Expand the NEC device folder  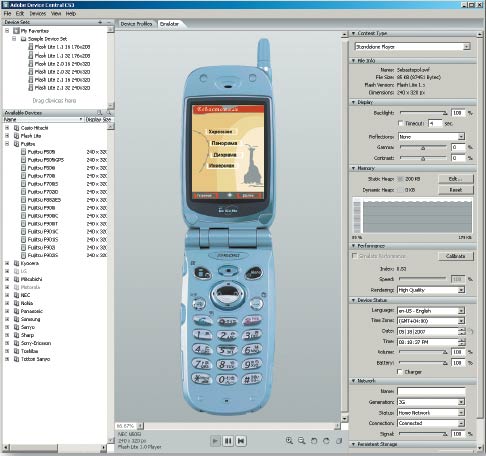coord(7,295)
